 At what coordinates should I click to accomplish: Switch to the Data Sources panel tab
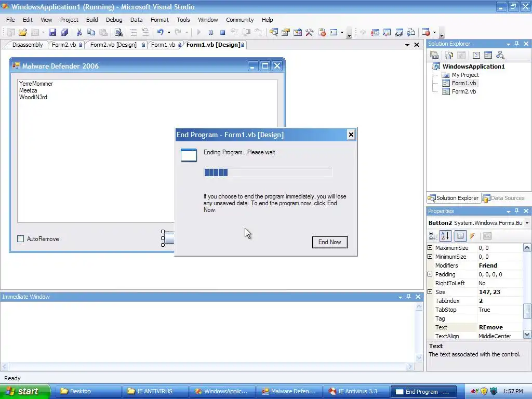point(504,198)
